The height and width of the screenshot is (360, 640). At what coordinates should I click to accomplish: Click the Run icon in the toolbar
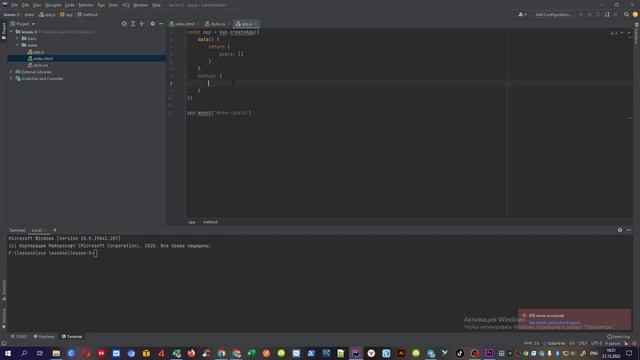581,15
